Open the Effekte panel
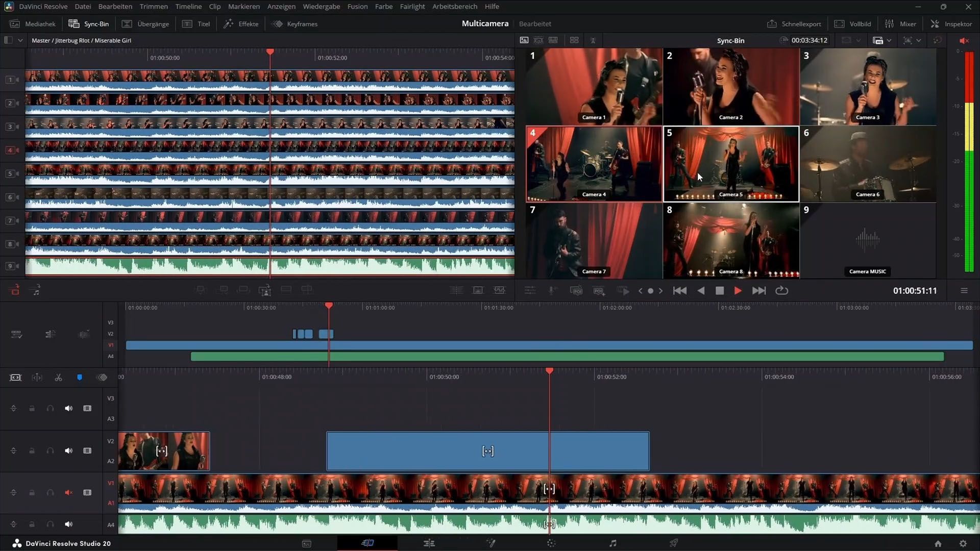The width and height of the screenshot is (980, 551). coord(241,24)
